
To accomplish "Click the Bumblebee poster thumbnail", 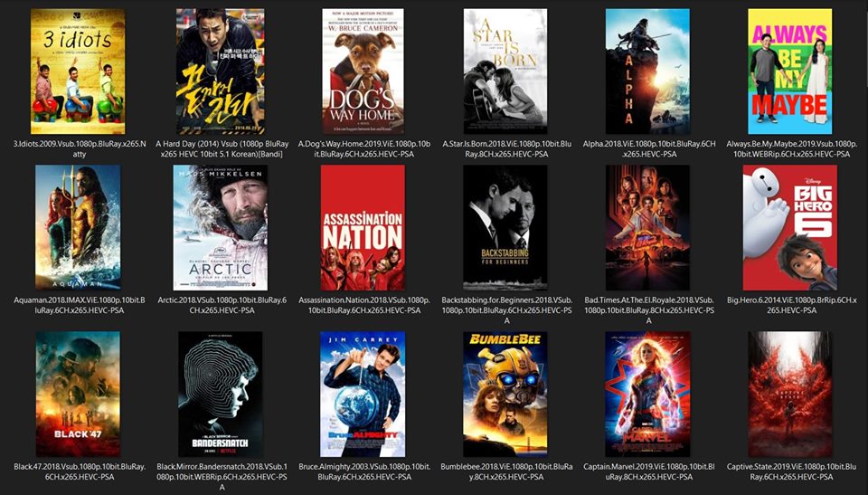I will pyautogui.click(x=505, y=395).
